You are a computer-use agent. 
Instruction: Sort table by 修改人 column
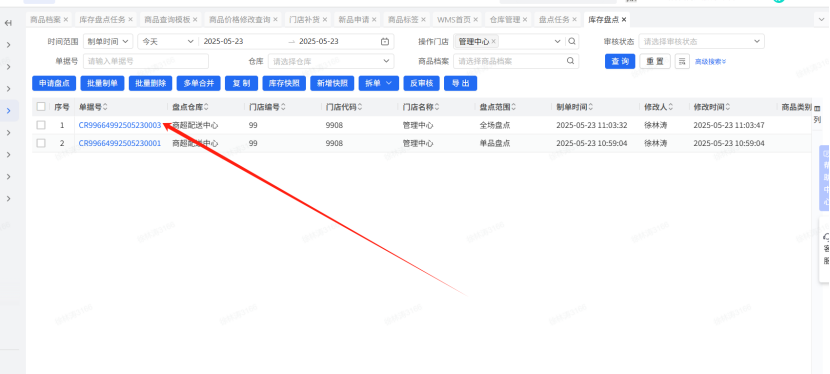[x=671, y=107]
